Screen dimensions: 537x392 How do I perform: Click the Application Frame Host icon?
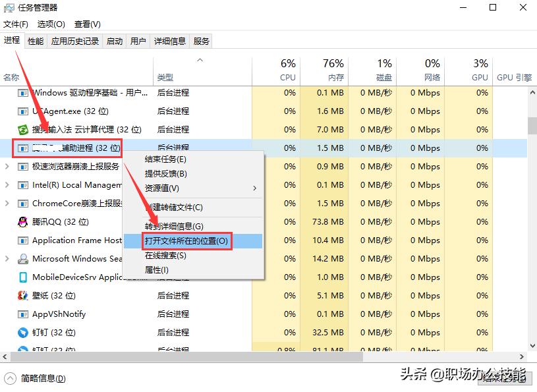(x=22, y=240)
